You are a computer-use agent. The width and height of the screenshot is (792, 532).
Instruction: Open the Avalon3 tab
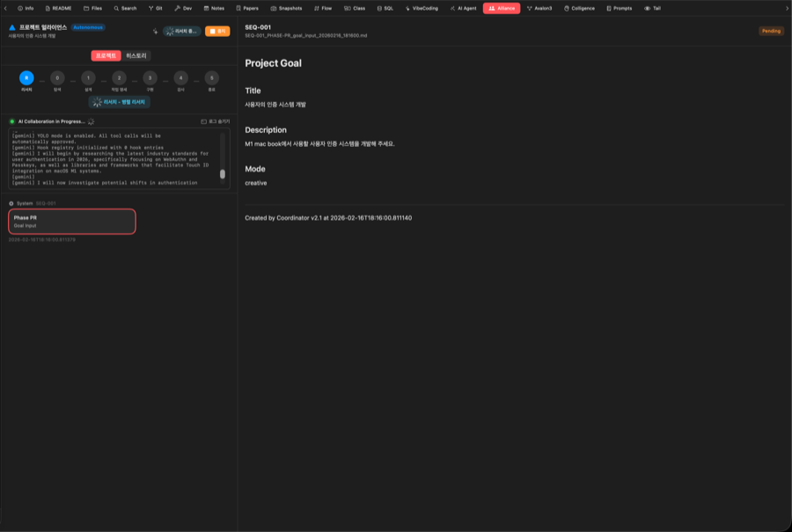coord(539,8)
